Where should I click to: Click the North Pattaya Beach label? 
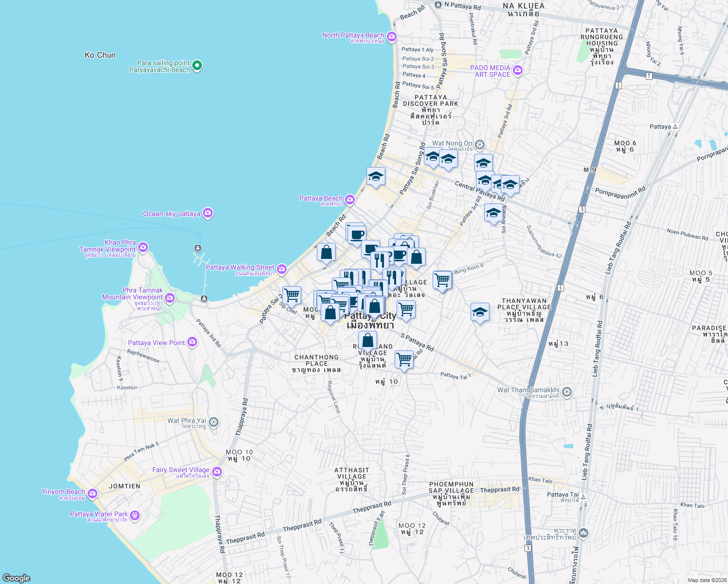pos(353,35)
